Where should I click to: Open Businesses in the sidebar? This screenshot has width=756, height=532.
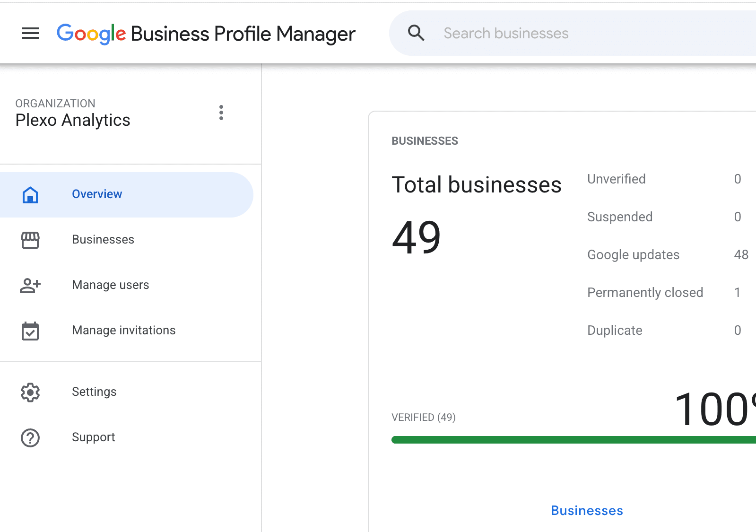point(126,240)
